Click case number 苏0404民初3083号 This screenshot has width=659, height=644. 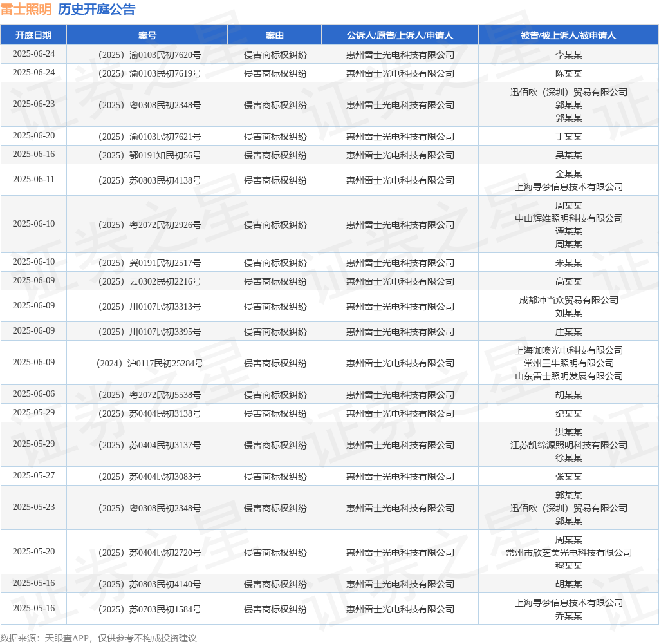tap(149, 477)
